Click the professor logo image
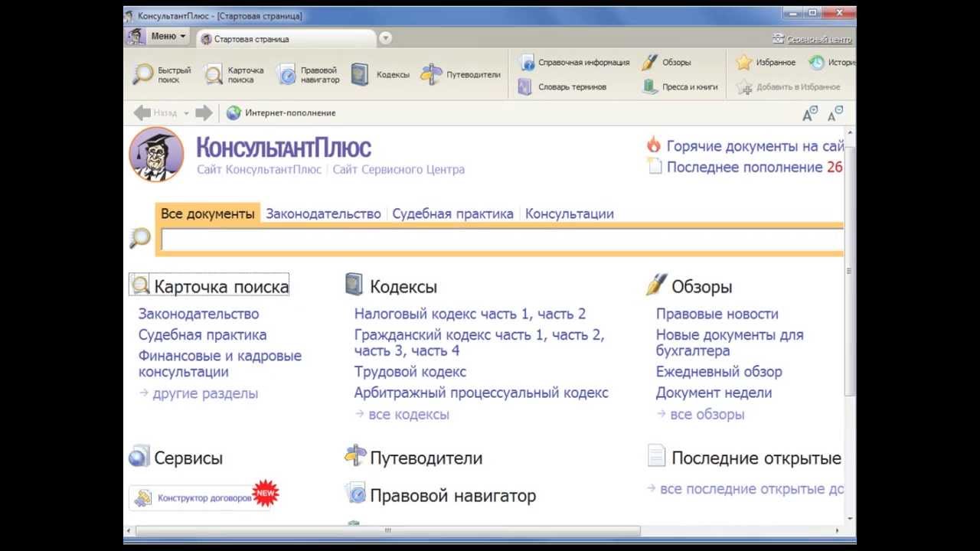The width and height of the screenshot is (980, 551). 156,154
